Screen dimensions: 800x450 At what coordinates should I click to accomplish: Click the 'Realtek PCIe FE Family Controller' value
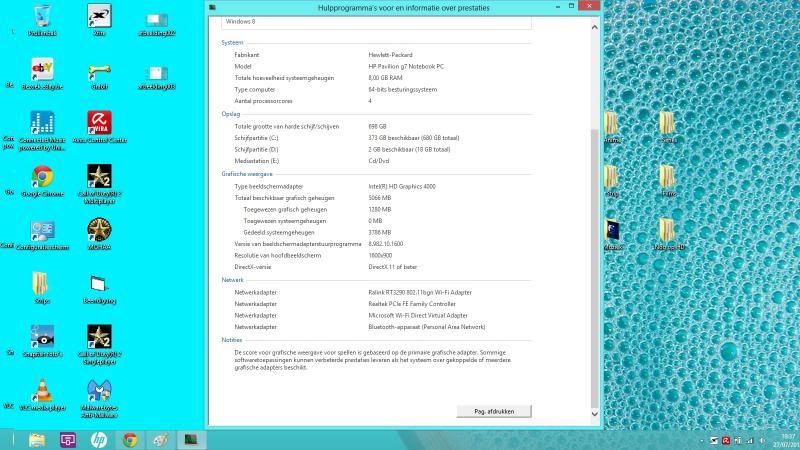click(412, 304)
